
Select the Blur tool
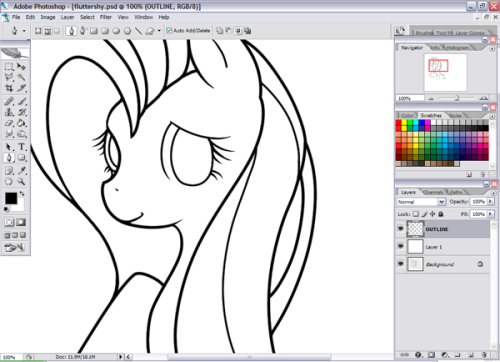(9, 134)
